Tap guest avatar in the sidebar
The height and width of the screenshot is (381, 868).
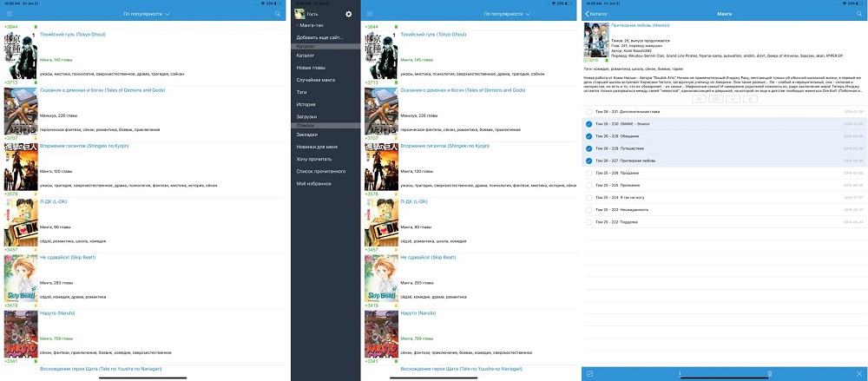(299, 14)
